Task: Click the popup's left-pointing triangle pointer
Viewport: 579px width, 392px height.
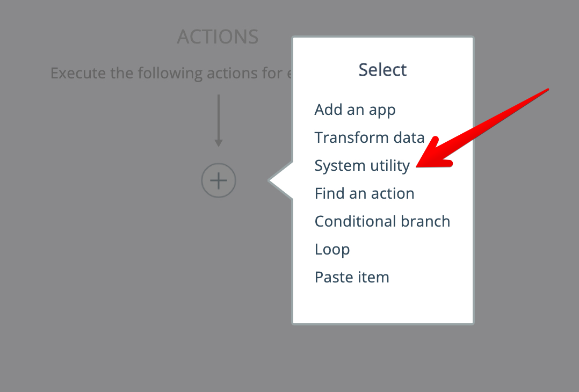Action: click(280, 181)
